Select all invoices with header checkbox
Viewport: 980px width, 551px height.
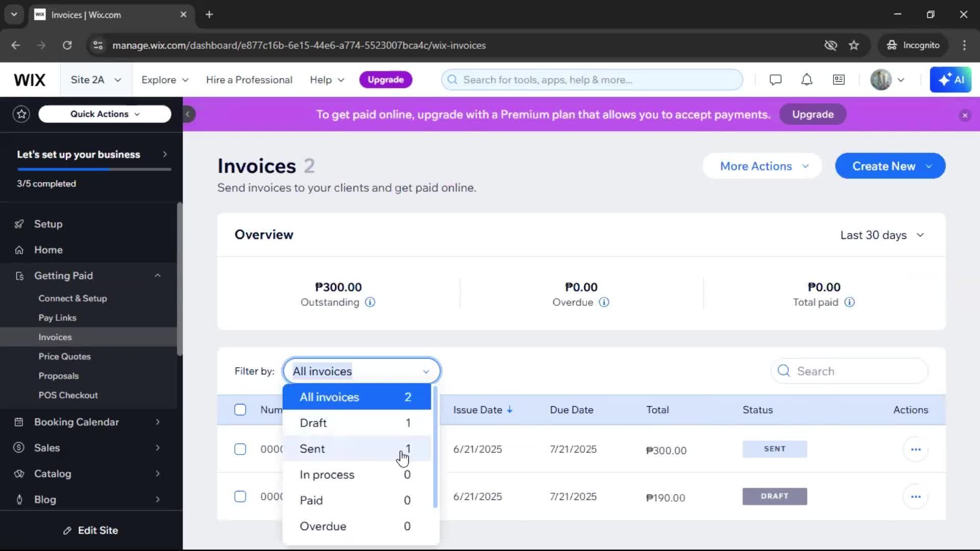(x=240, y=410)
